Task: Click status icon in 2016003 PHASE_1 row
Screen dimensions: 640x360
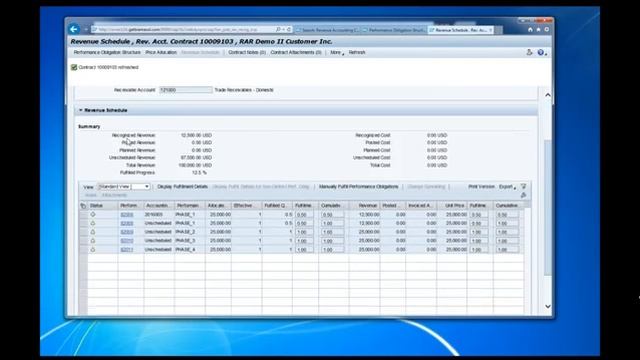Action: [x=93, y=214]
